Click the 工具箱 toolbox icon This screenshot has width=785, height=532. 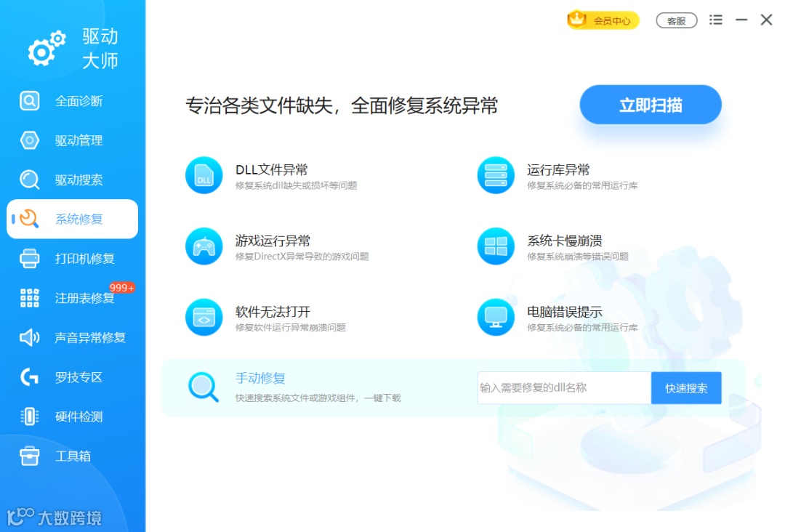(x=30, y=456)
